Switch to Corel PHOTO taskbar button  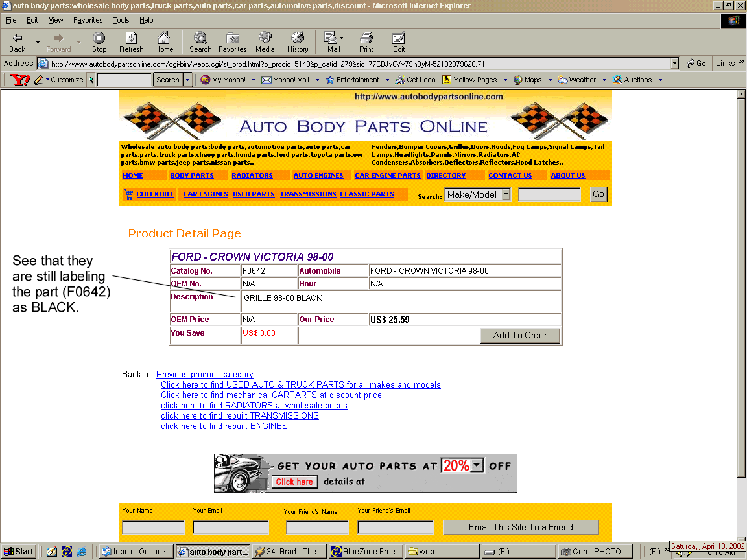pos(595,552)
